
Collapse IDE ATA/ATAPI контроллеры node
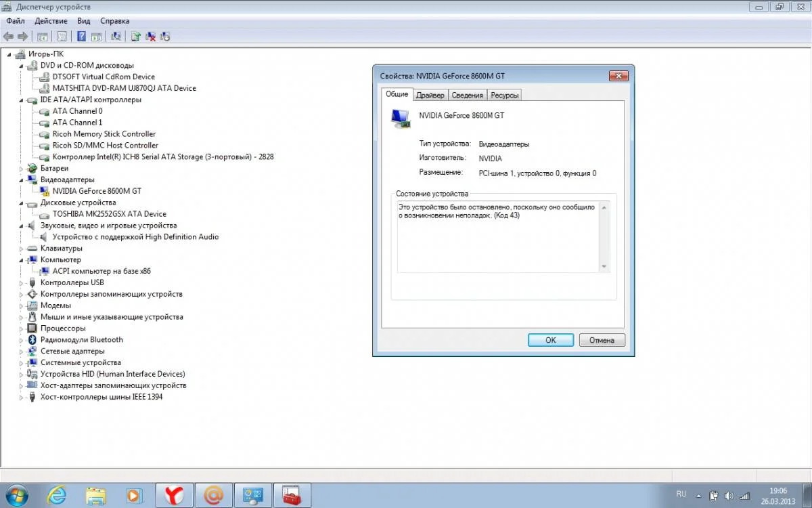[22, 100]
